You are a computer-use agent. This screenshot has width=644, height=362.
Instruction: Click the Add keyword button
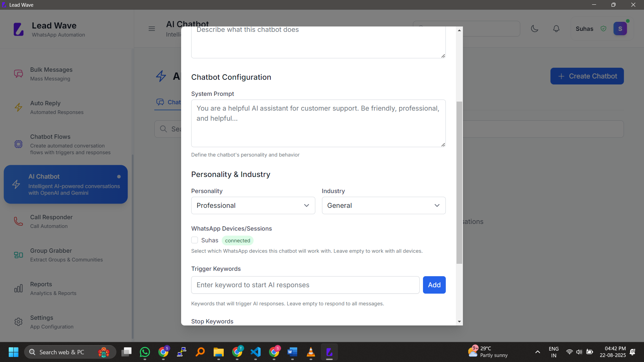(434, 285)
